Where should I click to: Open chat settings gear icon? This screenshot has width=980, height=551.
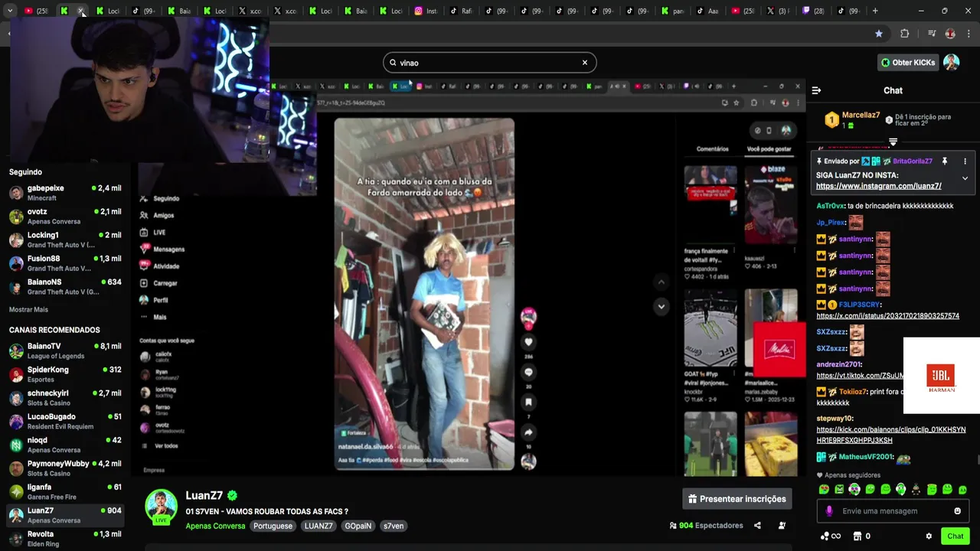[929, 536]
